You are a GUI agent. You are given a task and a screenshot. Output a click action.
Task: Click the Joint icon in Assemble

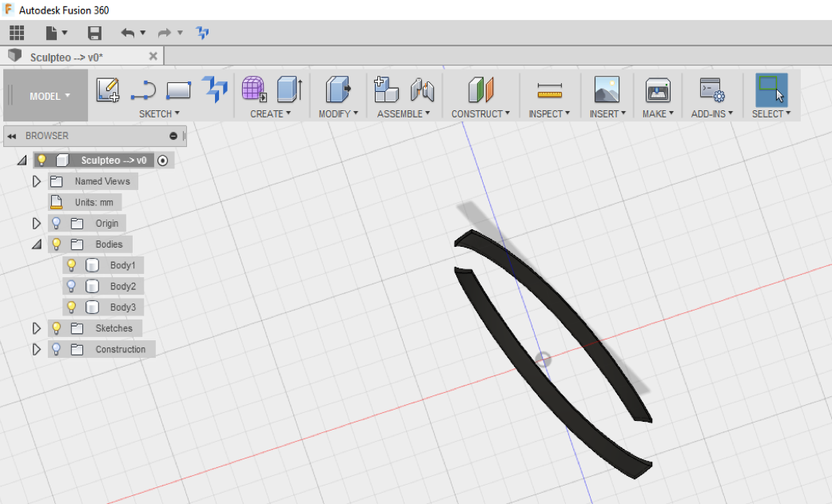pos(422,89)
